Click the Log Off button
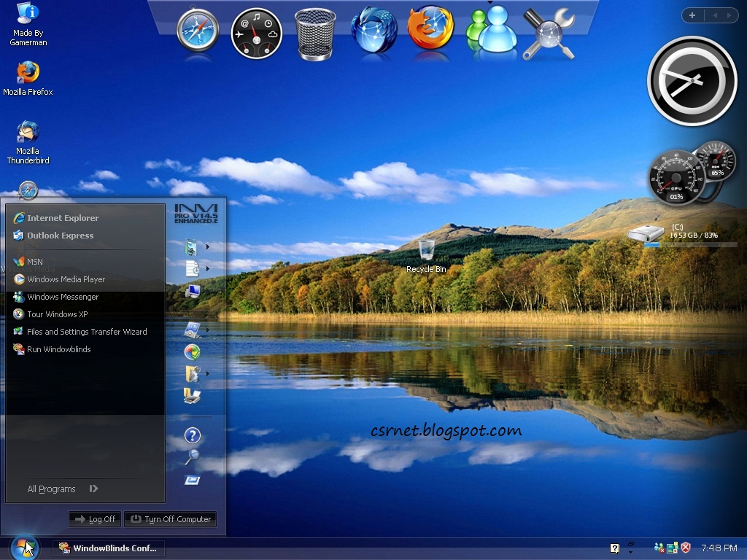This screenshot has width=747, height=560. (94, 519)
